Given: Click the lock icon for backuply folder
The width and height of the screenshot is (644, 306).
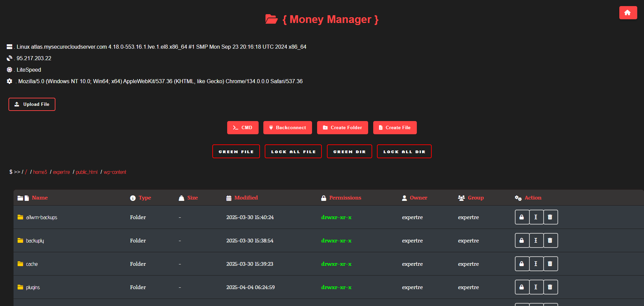Looking at the screenshot, I should point(522,240).
